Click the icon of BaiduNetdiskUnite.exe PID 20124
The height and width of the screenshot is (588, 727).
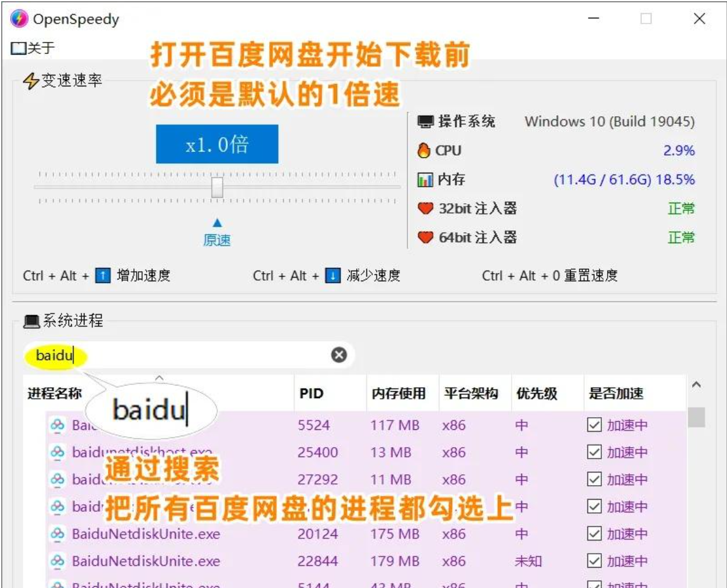click(58, 534)
